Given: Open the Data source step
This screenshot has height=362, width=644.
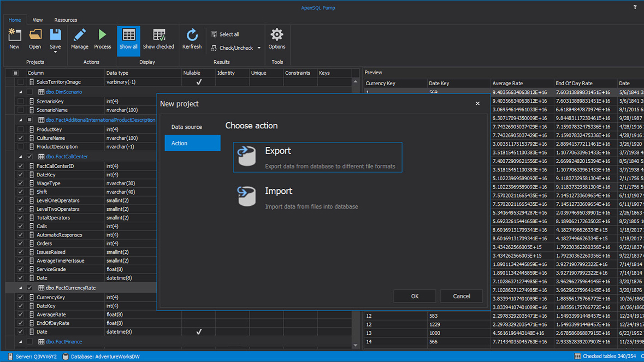Looking at the screenshot, I should click(187, 127).
